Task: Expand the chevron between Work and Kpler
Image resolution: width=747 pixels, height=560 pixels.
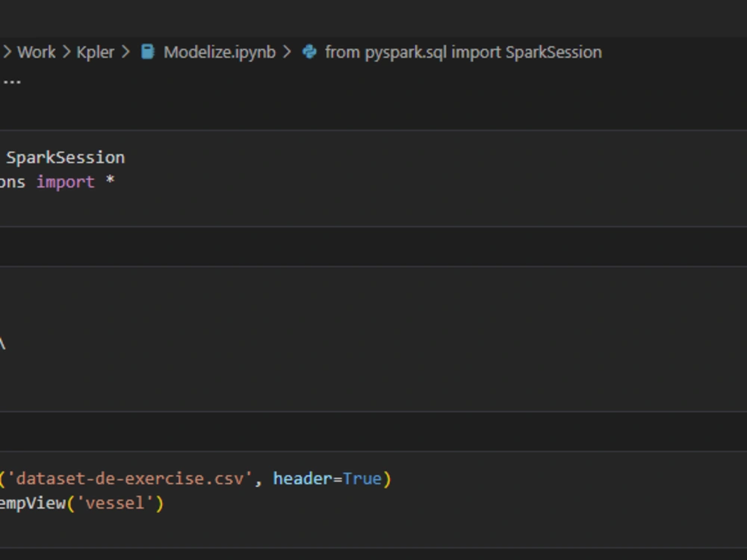Action: 66,52
